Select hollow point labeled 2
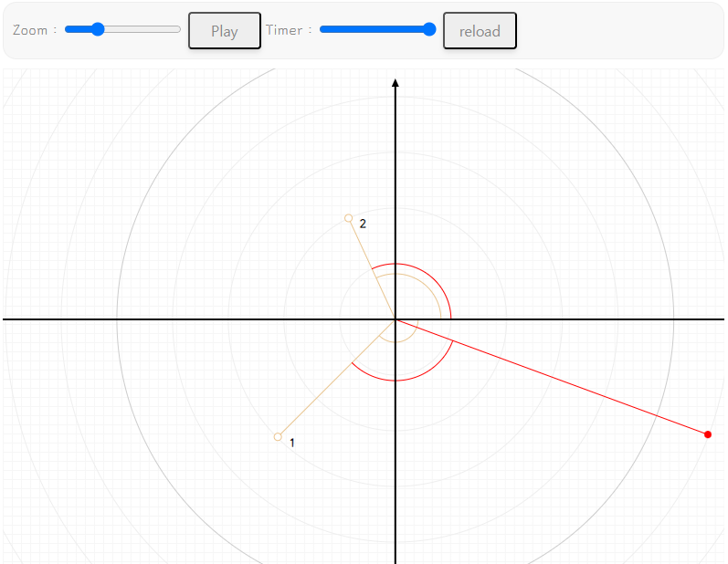 (x=348, y=218)
